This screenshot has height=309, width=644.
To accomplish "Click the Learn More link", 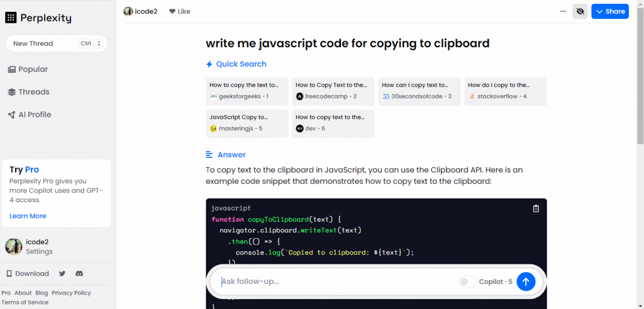I will pos(28,216).
